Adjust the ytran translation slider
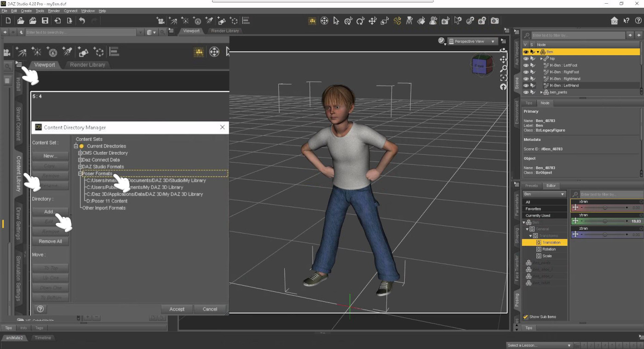Screen dimensions: 644x349 (605, 221)
